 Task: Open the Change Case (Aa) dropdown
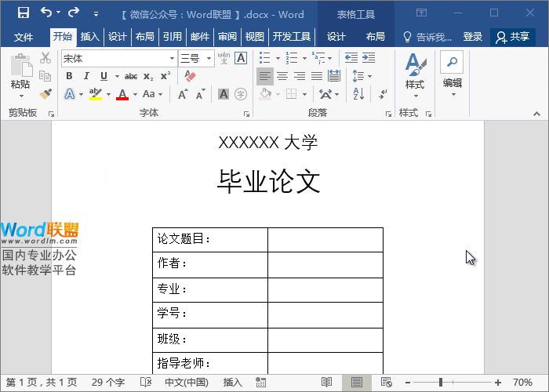tap(152, 94)
